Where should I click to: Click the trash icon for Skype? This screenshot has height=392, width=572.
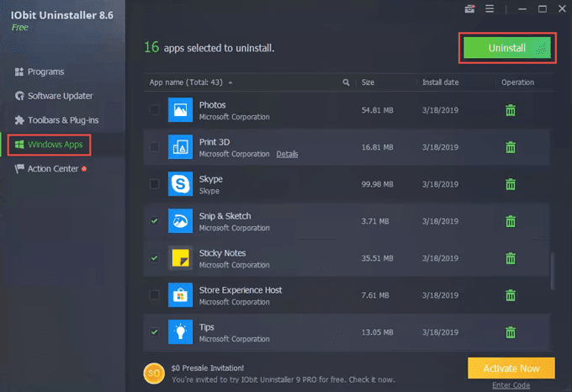pyautogui.click(x=511, y=184)
